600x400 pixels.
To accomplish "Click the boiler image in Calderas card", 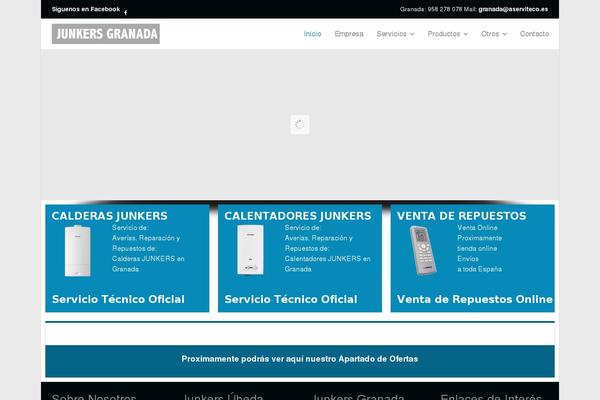I will tap(78, 251).
